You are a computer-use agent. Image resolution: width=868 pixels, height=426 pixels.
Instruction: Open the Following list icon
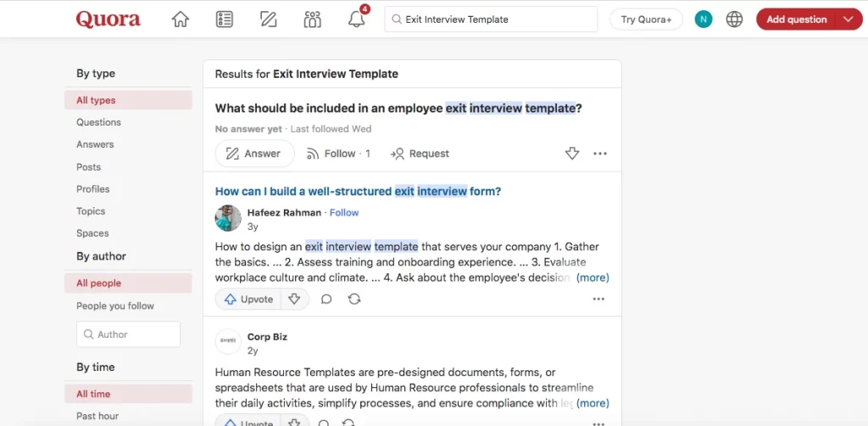click(x=224, y=20)
